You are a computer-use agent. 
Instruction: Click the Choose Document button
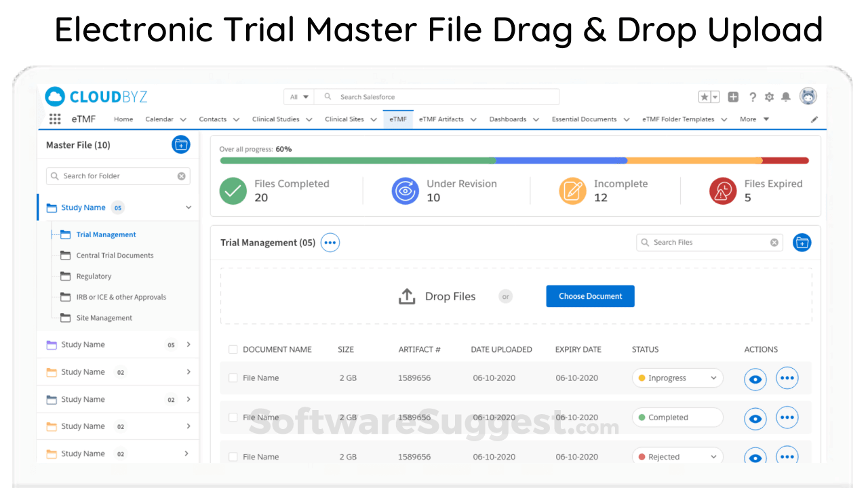[589, 296]
